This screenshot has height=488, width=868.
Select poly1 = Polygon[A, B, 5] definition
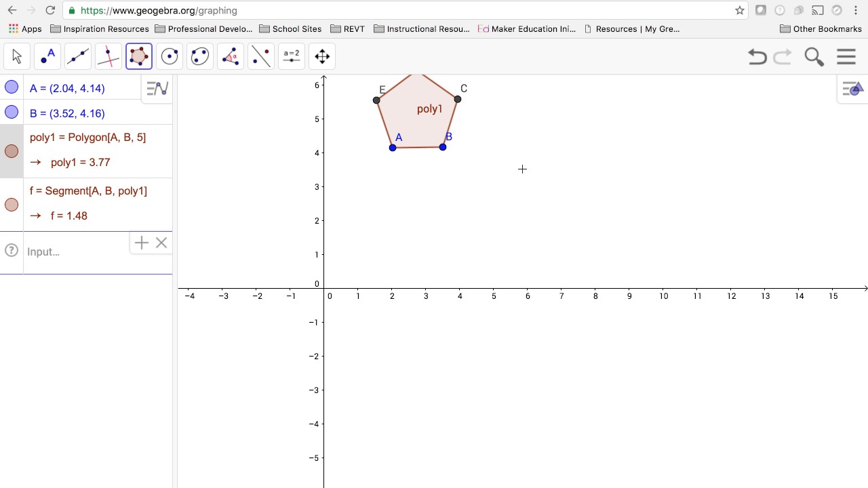click(x=87, y=137)
